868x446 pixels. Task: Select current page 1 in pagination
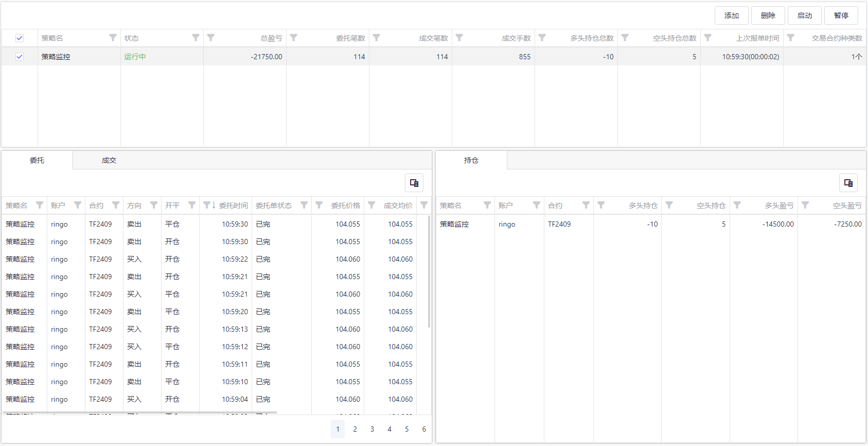(338, 429)
